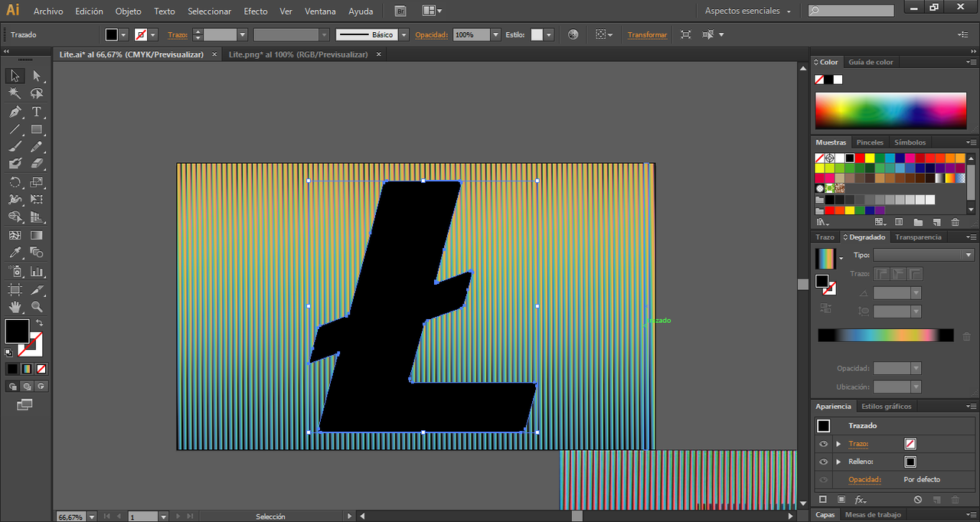Viewport: 980px width, 522px height.
Task: Set toolbox fill mode to Color
Action: click(12, 368)
